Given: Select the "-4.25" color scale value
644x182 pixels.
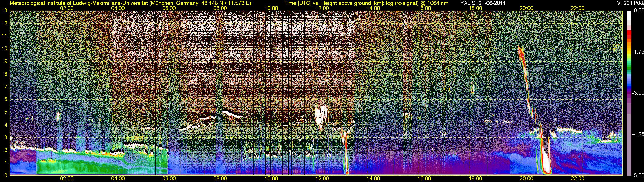Looking at the screenshot, I should [x=638, y=134].
